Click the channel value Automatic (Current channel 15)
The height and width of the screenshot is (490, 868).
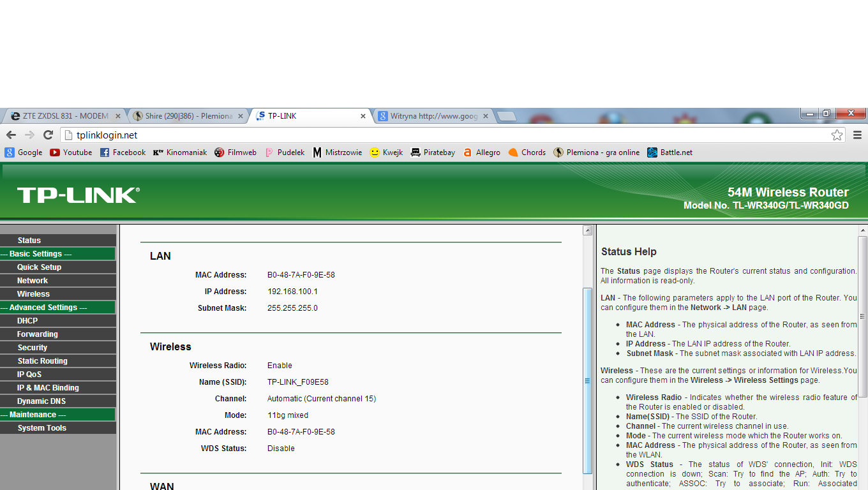pos(322,399)
